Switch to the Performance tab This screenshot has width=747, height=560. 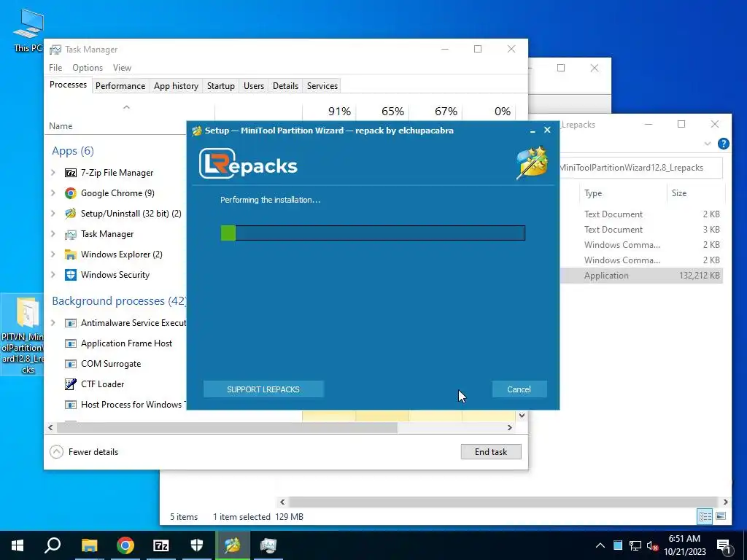[120, 86]
